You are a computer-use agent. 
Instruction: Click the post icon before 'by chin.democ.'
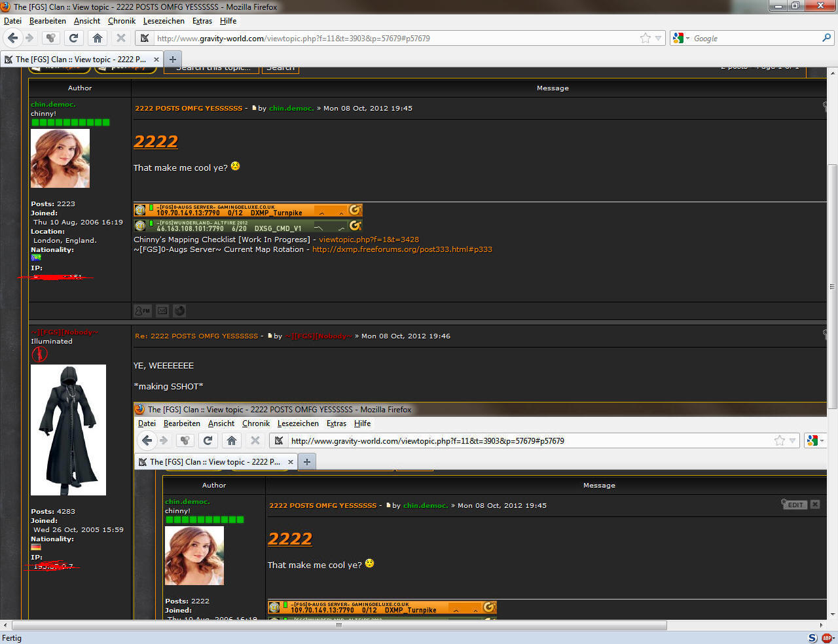[254, 108]
